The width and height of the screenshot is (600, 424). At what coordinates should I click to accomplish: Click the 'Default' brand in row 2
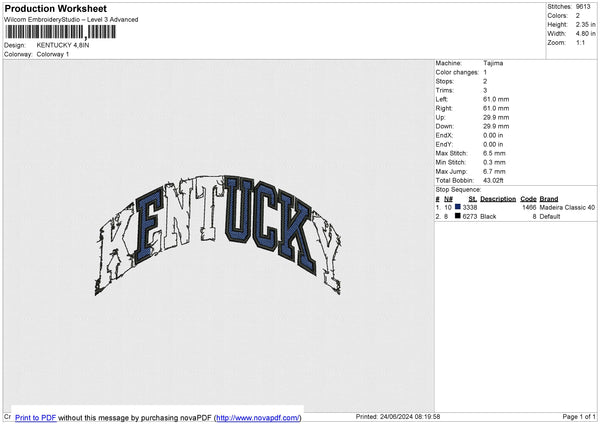click(550, 217)
